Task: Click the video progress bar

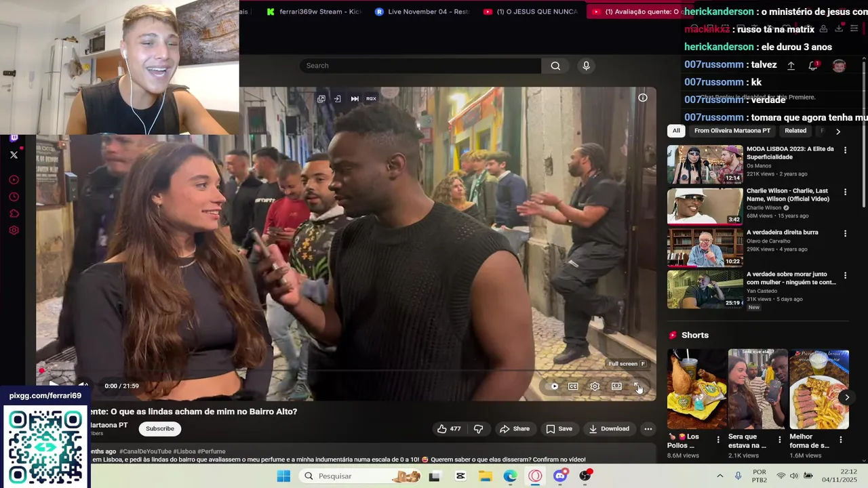Action: (x=346, y=371)
